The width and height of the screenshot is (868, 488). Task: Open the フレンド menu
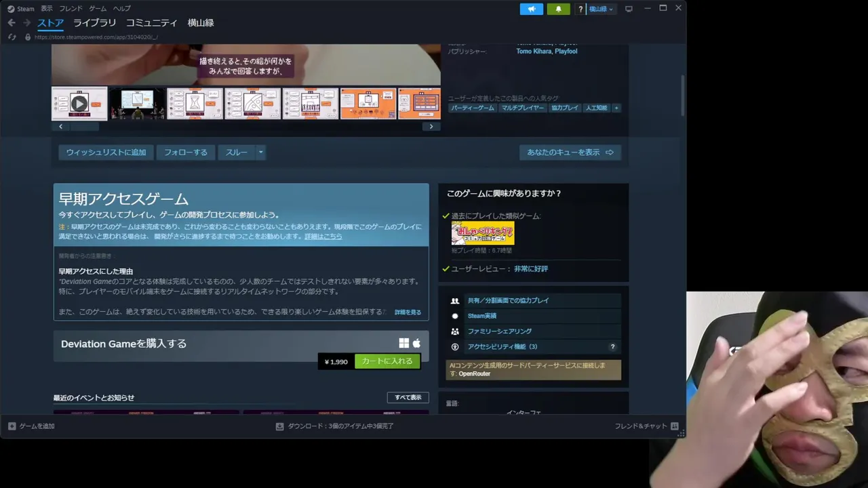71,9
